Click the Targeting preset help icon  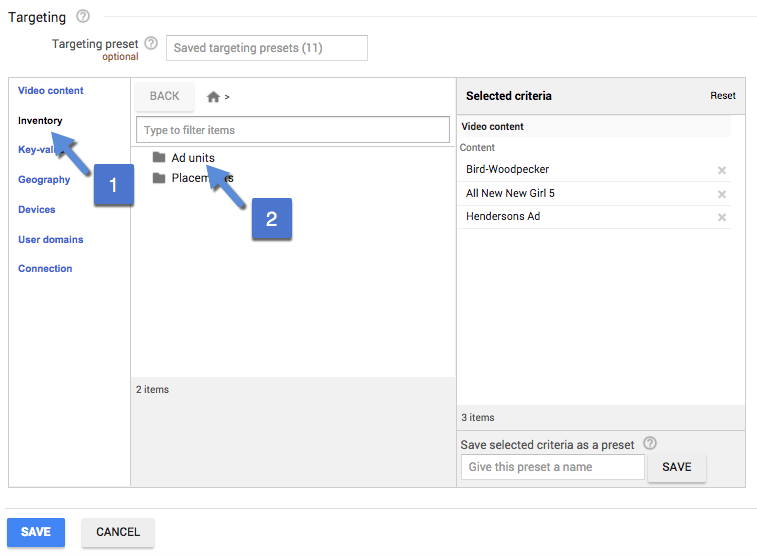151,43
